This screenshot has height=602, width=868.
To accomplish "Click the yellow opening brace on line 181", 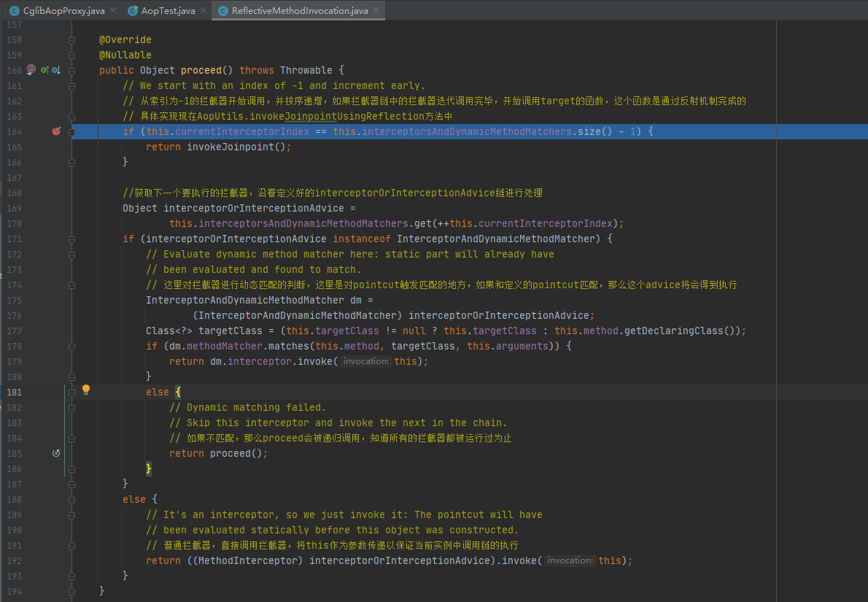I will [178, 392].
